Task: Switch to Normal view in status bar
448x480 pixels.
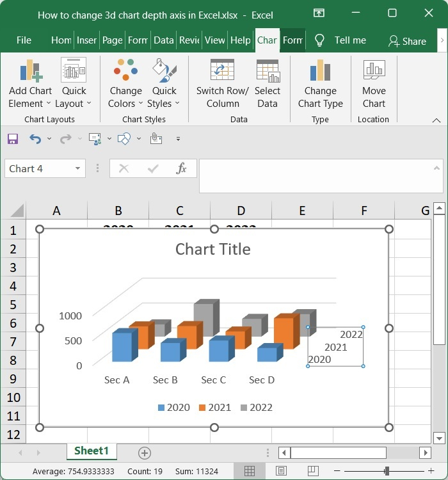Action: click(249, 471)
